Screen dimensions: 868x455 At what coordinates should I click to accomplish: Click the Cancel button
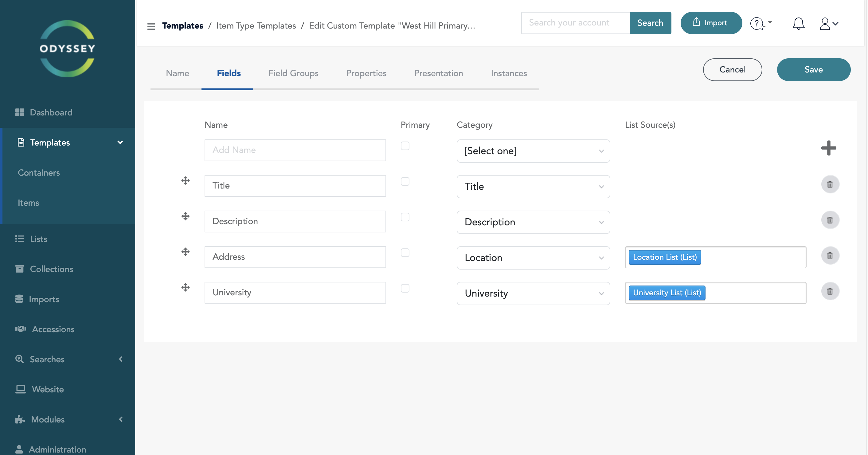pyautogui.click(x=732, y=70)
